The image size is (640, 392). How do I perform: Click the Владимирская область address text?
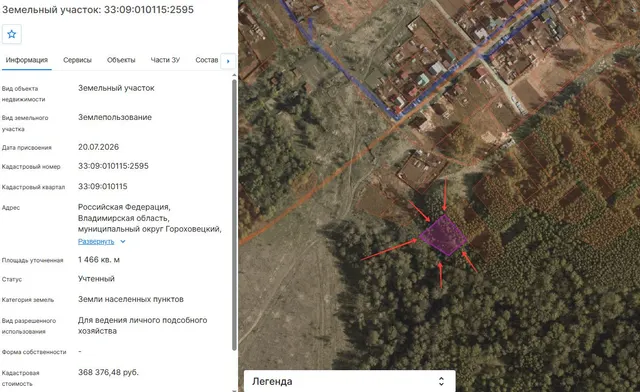tap(124, 218)
